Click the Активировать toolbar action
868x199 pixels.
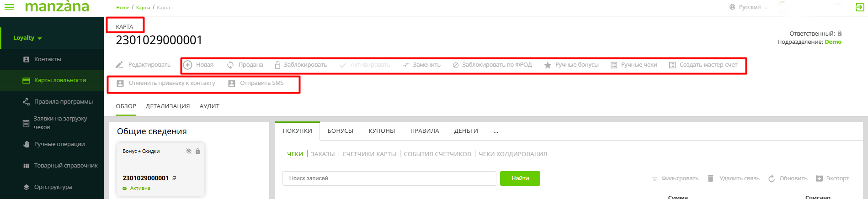(x=365, y=65)
